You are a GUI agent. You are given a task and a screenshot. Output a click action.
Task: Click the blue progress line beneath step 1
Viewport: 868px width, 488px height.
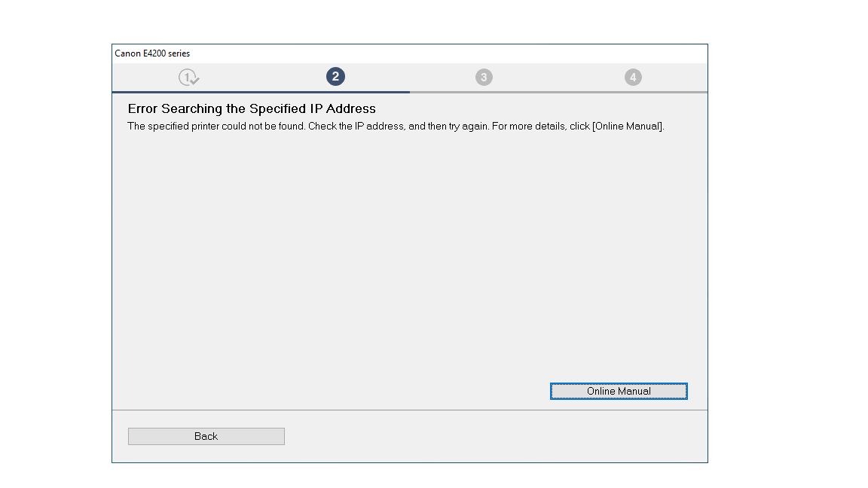pyautogui.click(x=188, y=92)
